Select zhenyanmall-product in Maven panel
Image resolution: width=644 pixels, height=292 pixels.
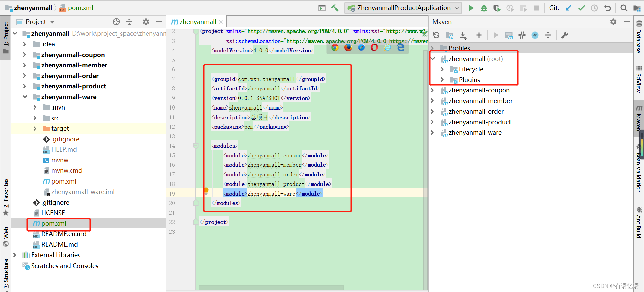[480, 122]
